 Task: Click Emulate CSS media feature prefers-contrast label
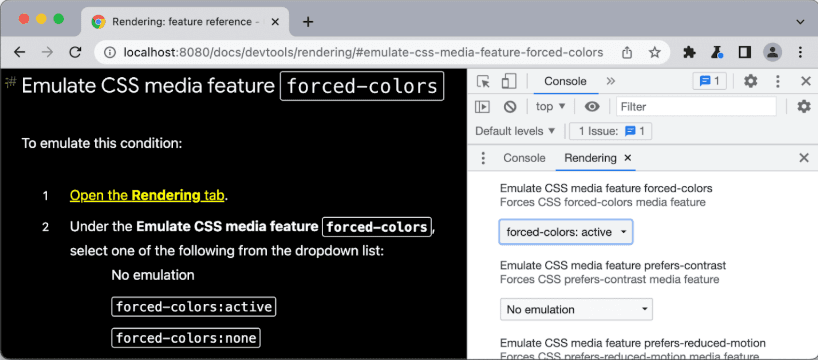point(613,266)
